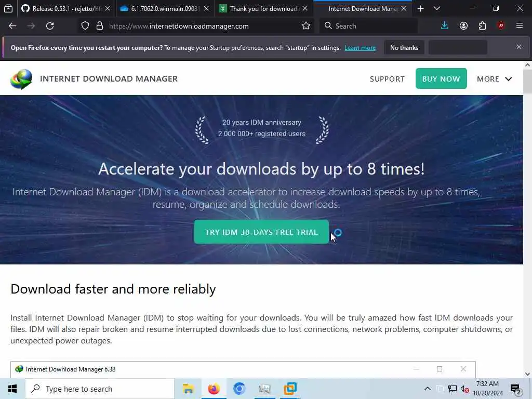Open the tracking protection shield icon

tap(85, 26)
